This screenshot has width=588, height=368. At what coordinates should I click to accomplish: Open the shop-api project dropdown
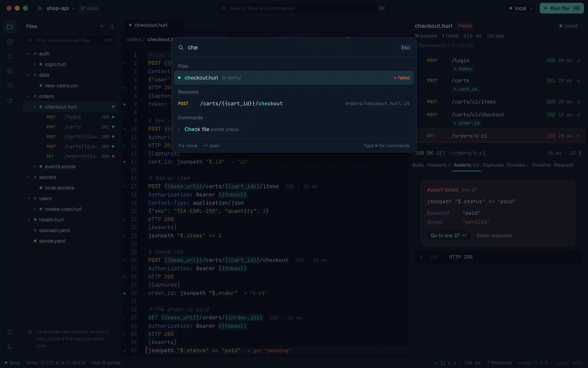tap(60, 8)
